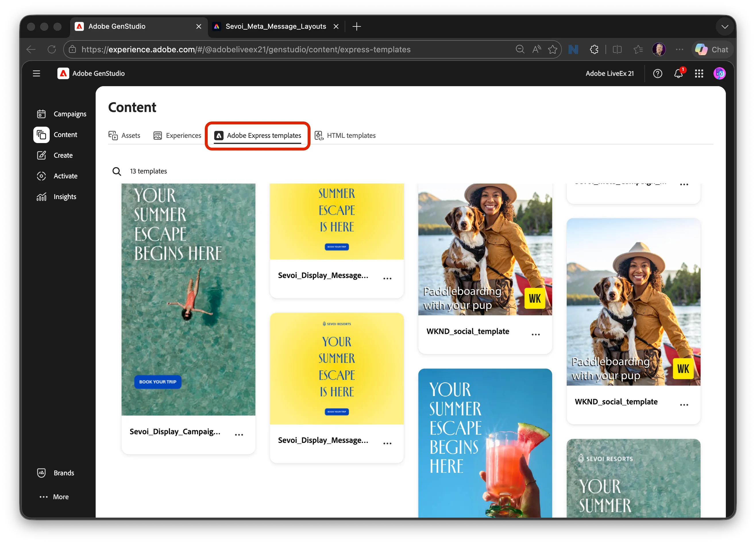Click the search templates magnifier icon

pyautogui.click(x=117, y=171)
